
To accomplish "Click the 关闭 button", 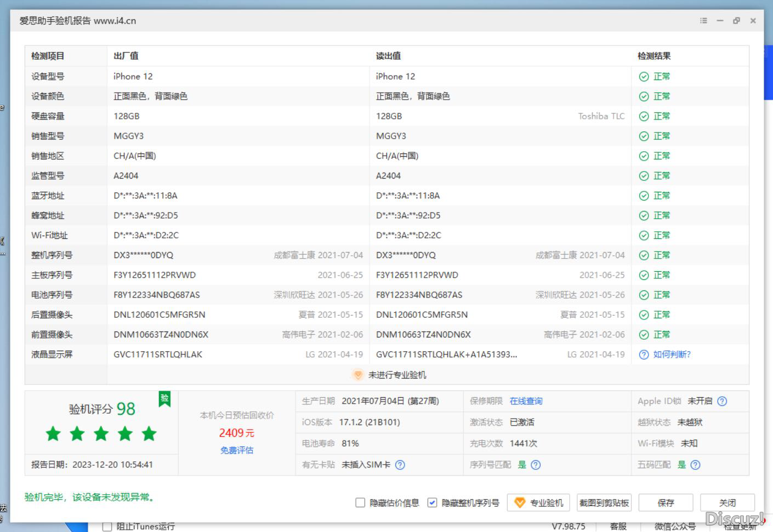I will click(727, 502).
